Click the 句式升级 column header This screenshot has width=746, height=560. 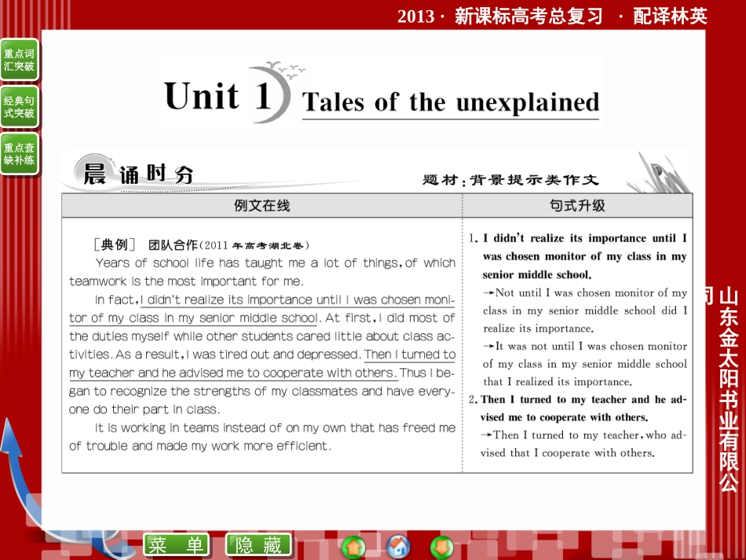[577, 206]
